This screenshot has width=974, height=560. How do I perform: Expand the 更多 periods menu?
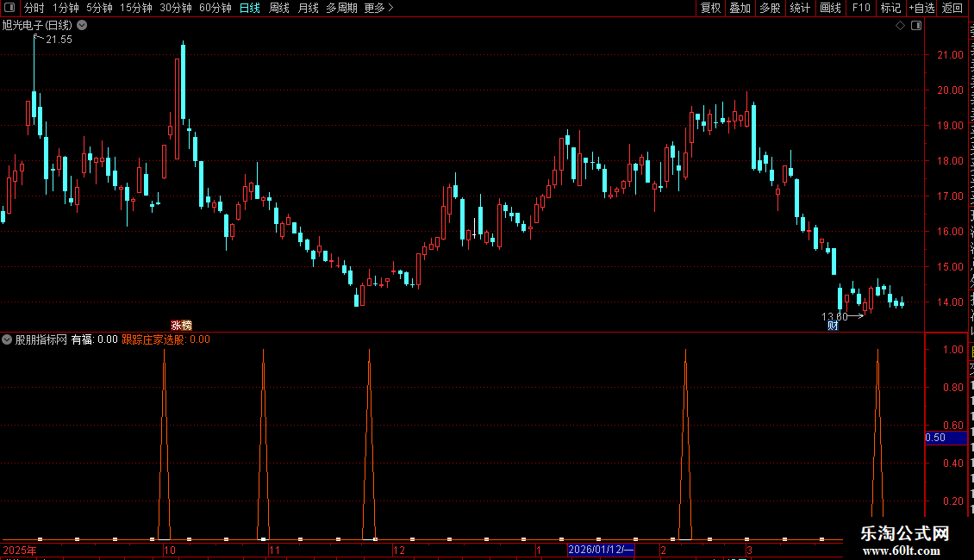tap(378, 8)
